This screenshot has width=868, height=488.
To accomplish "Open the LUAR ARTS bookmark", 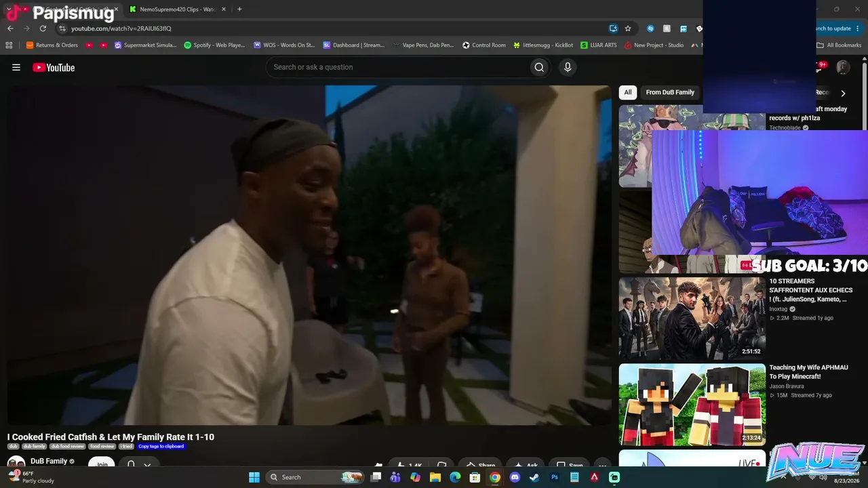I will point(599,45).
